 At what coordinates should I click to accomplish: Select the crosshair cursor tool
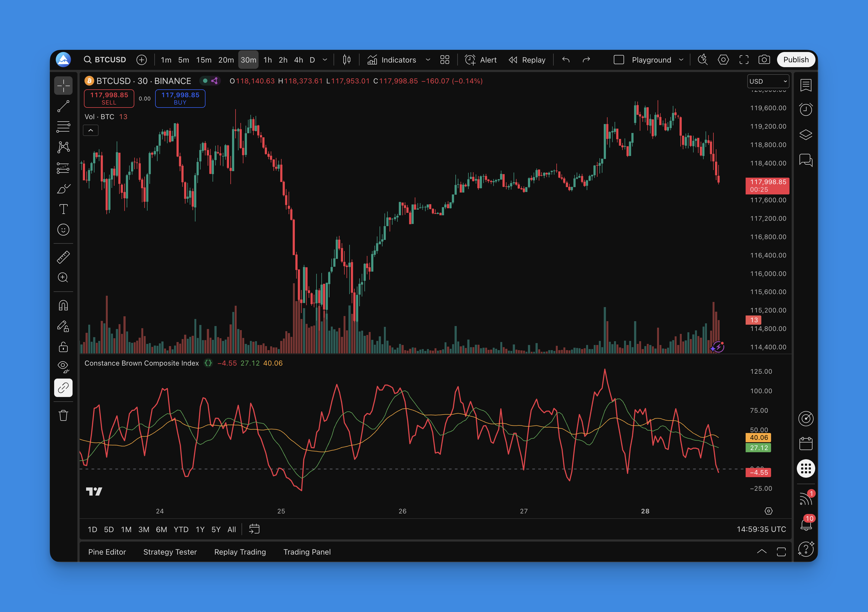pos(63,86)
